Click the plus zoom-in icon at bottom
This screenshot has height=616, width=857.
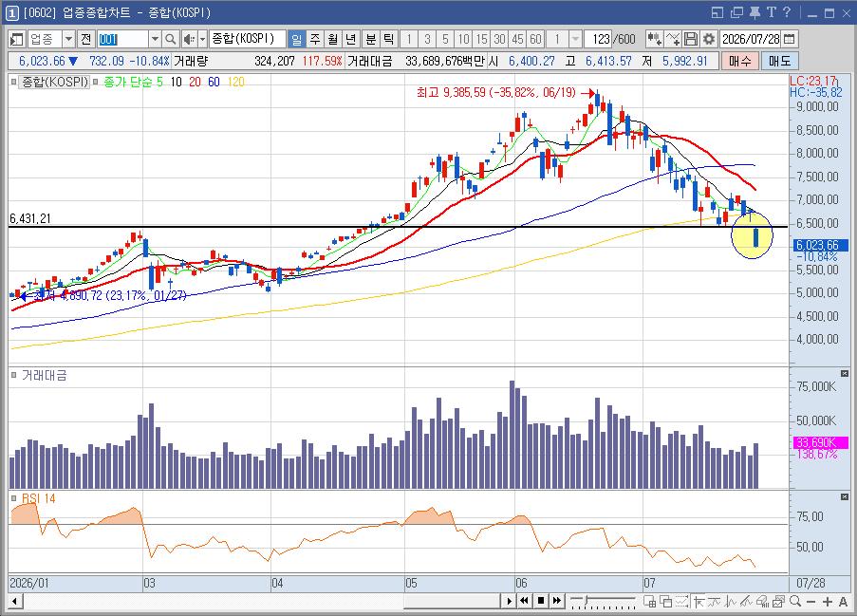(x=828, y=601)
